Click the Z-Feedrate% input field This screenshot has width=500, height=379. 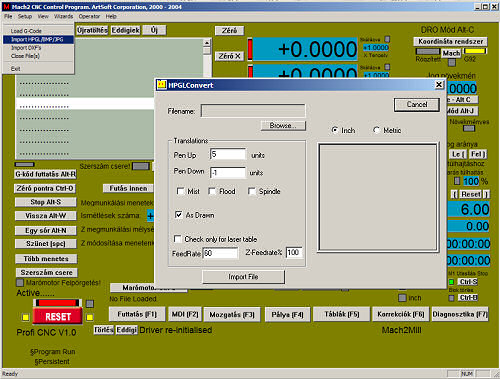(x=294, y=253)
